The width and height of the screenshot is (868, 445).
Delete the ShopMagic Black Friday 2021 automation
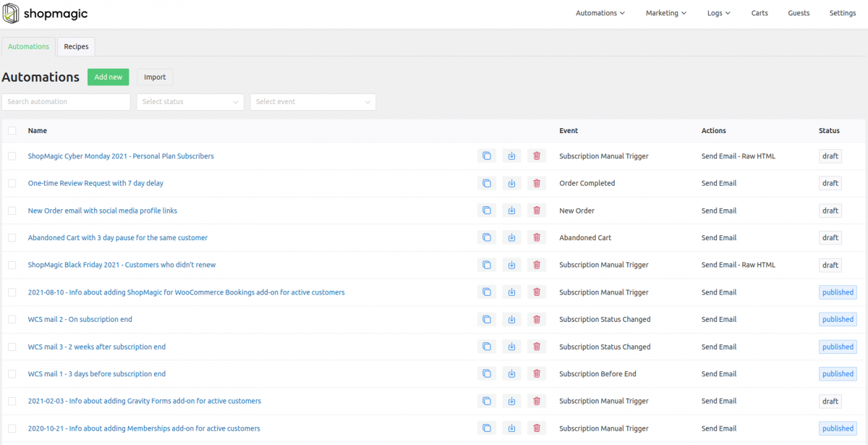(537, 265)
